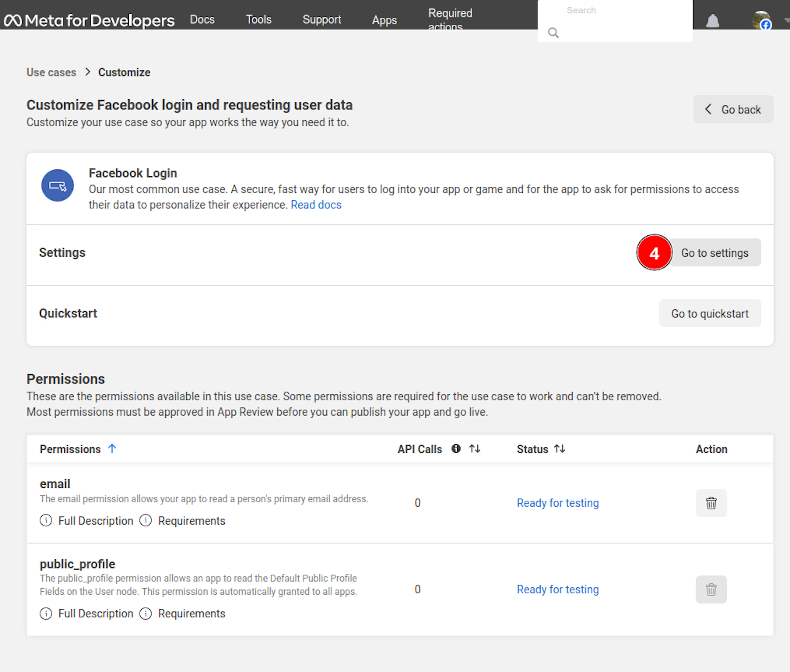Select the email permission name
The height and width of the screenshot is (672, 790).
55,484
